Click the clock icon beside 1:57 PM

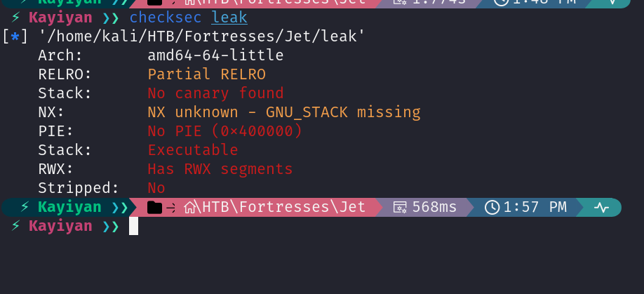tap(492, 207)
